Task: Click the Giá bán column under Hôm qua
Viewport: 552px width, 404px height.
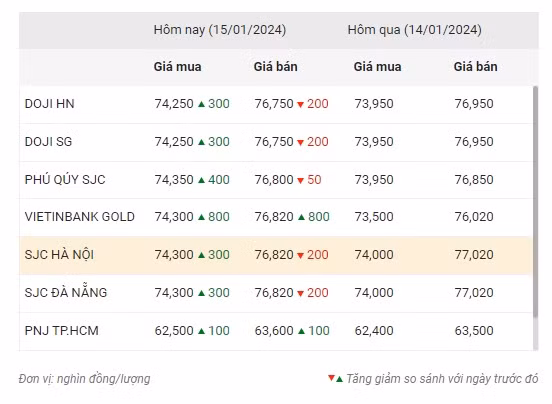Action: click(476, 67)
